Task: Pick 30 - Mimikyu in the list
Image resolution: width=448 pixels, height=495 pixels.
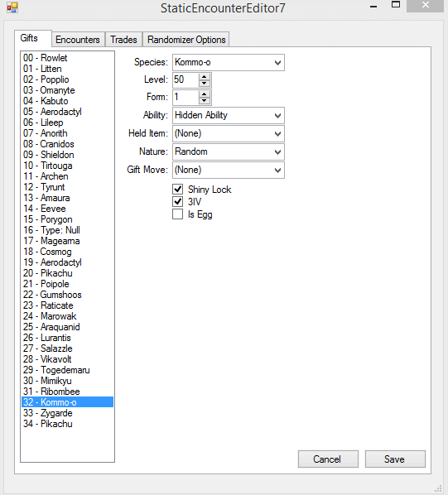Action: (x=67, y=381)
